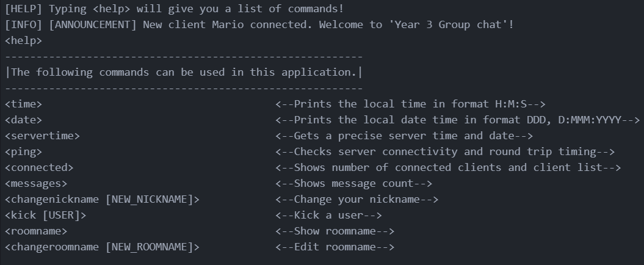The height and width of the screenshot is (265, 644).
Task: Select the <kick [USER]> command
Action: [46, 216]
